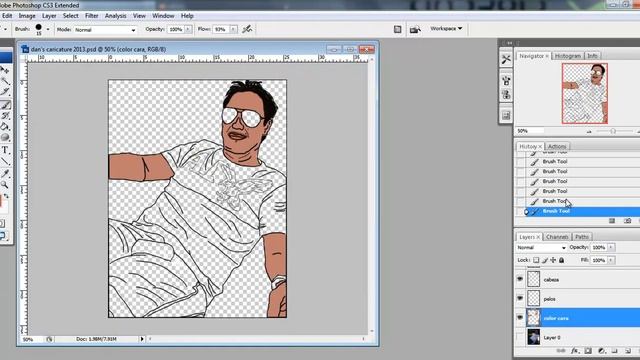This screenshot has width=640, height=360.
Task: Click the Navigator preview thumbnail
Action: 584,93
